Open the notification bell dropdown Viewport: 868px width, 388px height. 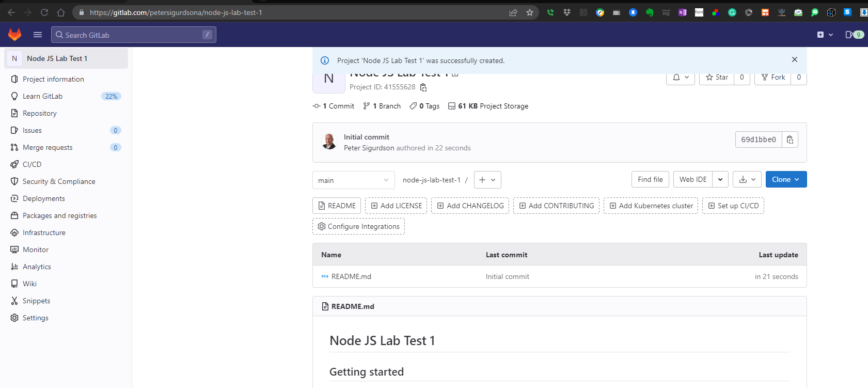pyautogui.click(x=681, y=77)
